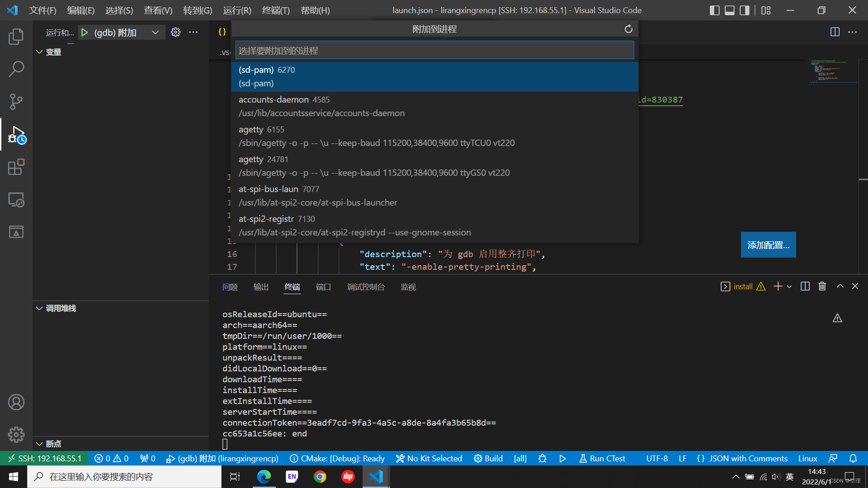Screen dimensions: 868x488
Task: Switch to the 输出 panel tab
Action: (261, 287)
